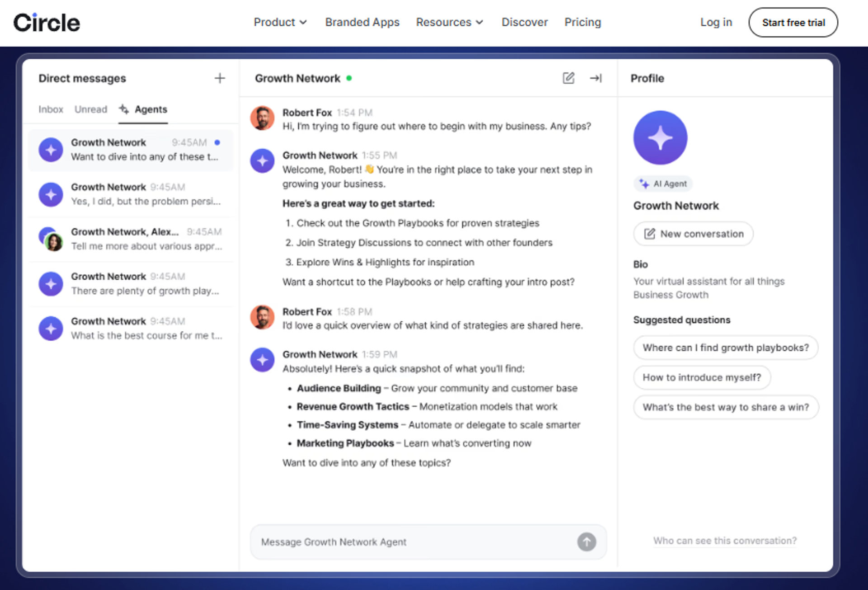The image size is (868, 590).
Task: Click the blue unread dot on the first conversation
Action: click(x=217, y=143)
